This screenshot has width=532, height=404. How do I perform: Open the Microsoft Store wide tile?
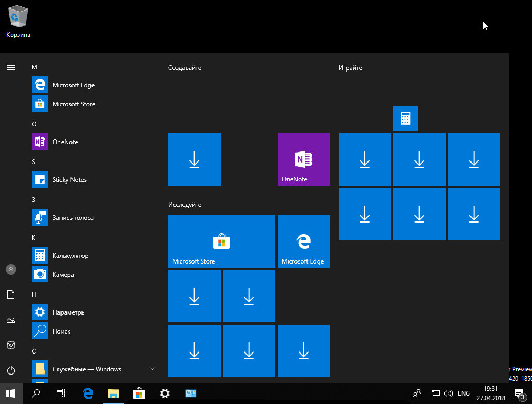221,241
